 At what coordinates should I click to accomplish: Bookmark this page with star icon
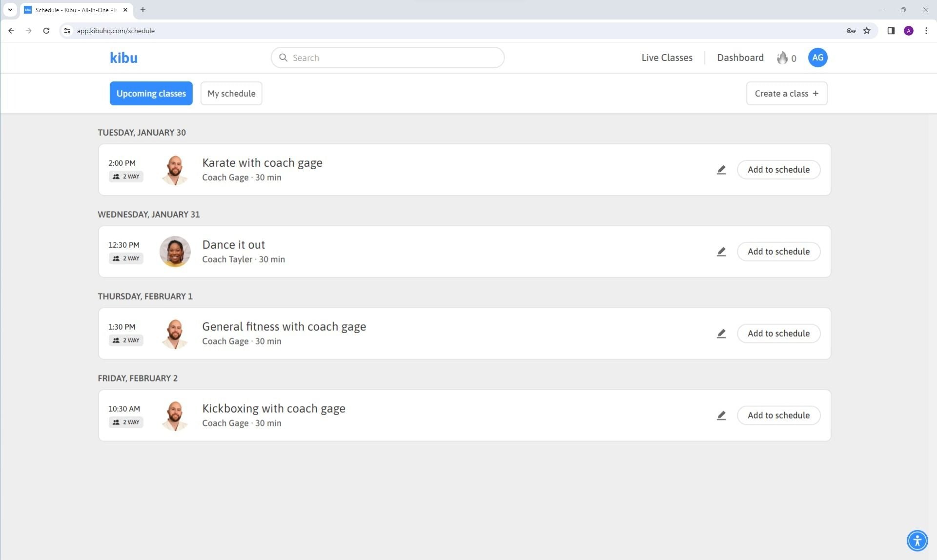point(867,31)
